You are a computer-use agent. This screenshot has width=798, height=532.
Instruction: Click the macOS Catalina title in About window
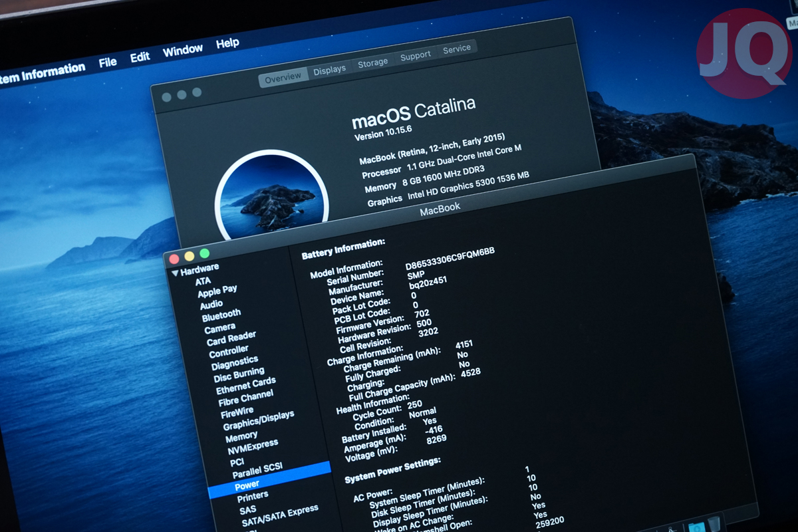point(414,114)
